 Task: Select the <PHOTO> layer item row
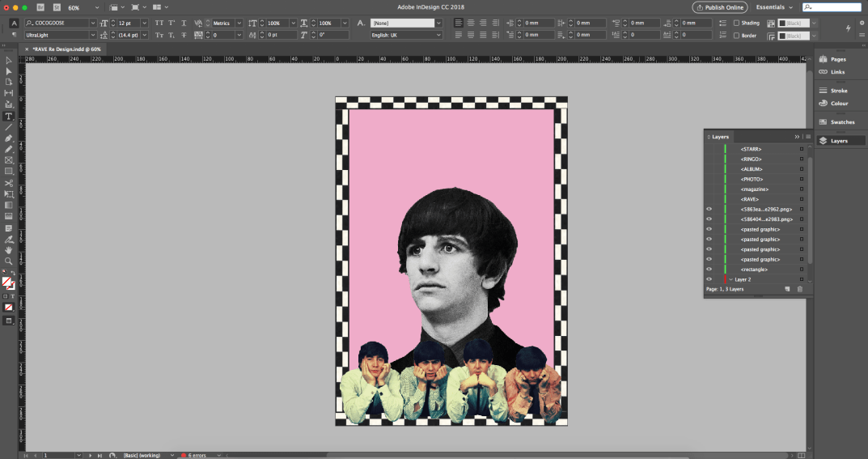coord(756,180)
